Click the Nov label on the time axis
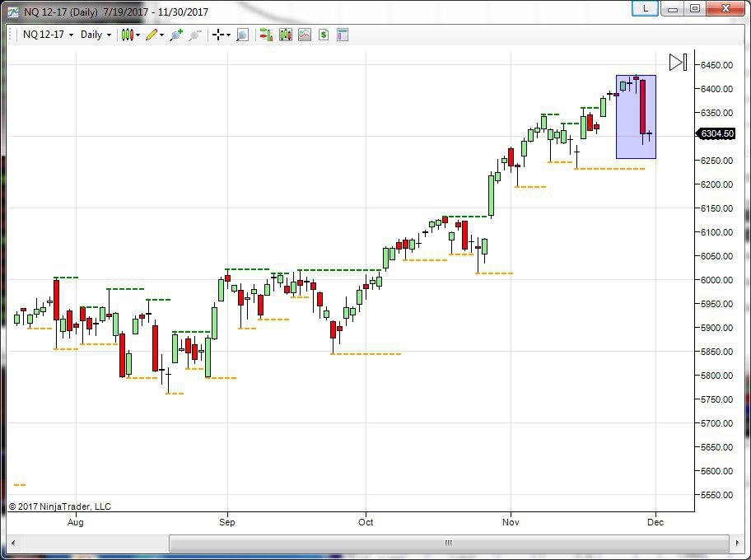Image resolution: width=751 pixels, height=560 pixels. pos(511,522)
